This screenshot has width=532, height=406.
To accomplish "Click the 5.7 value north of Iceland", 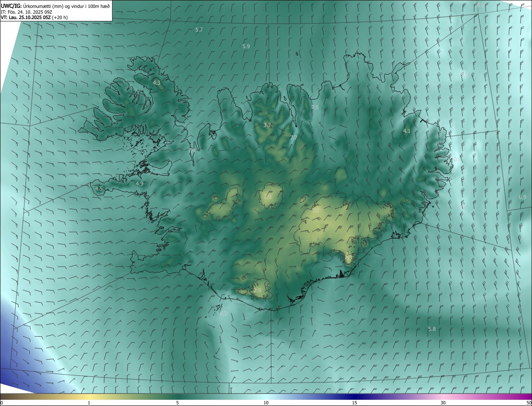I will (x=199, y=30).
